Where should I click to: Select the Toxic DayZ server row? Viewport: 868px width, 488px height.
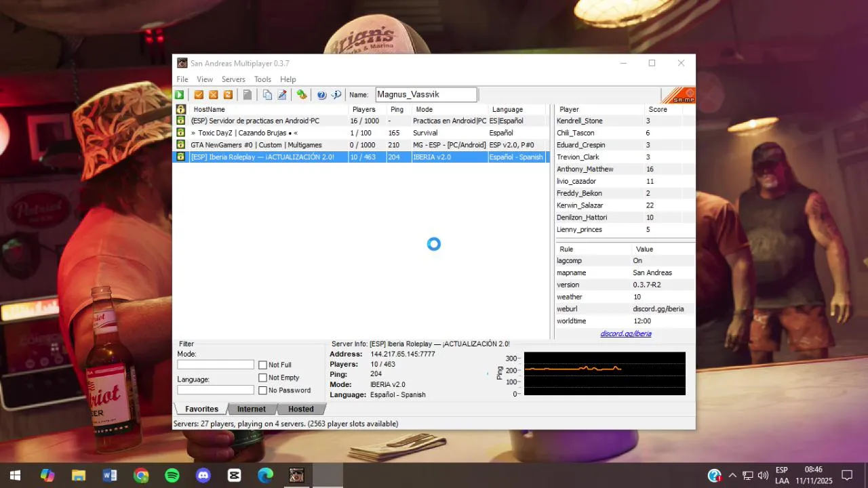pos(361,133)
